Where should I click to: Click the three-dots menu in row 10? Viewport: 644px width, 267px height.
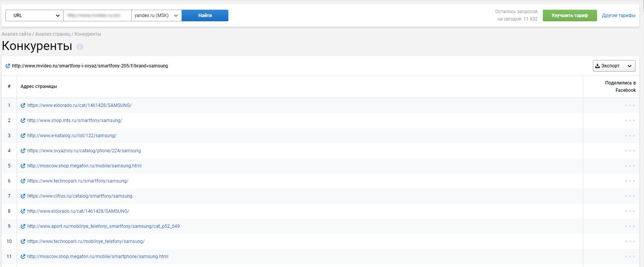(630, 241)
